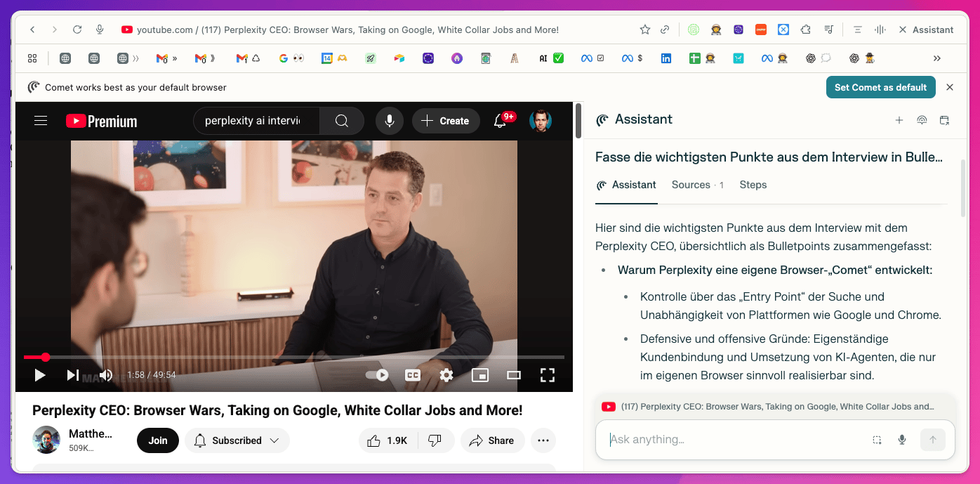Click the microphone icon beside reload
980x484 pixels.
(x=100, y=30)
